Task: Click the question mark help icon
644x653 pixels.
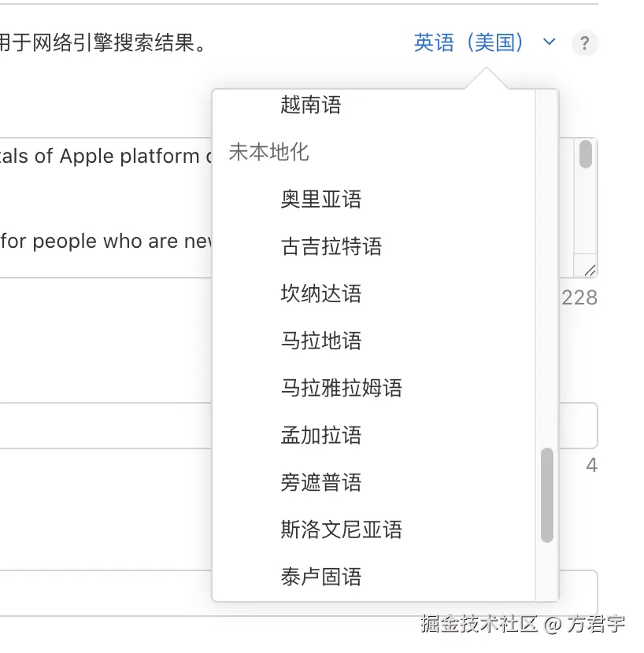Action: coord(584,43)
